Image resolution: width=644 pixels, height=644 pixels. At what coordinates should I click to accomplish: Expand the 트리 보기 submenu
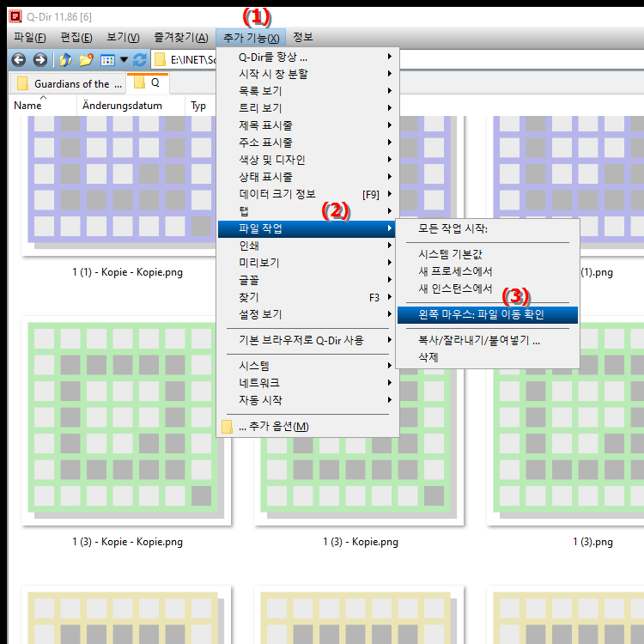(x=307, y=108)
